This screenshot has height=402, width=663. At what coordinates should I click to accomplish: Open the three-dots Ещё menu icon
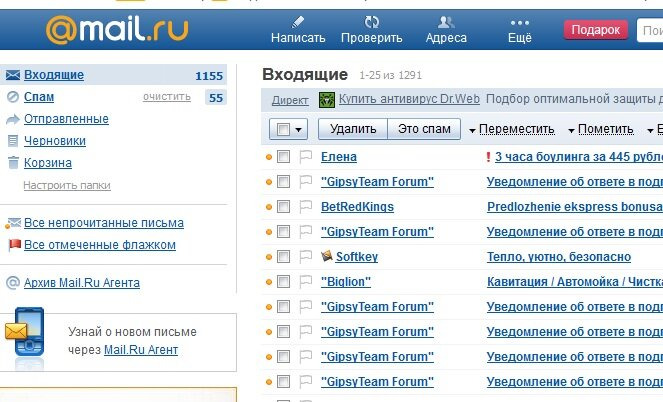(x=520, y=23)
